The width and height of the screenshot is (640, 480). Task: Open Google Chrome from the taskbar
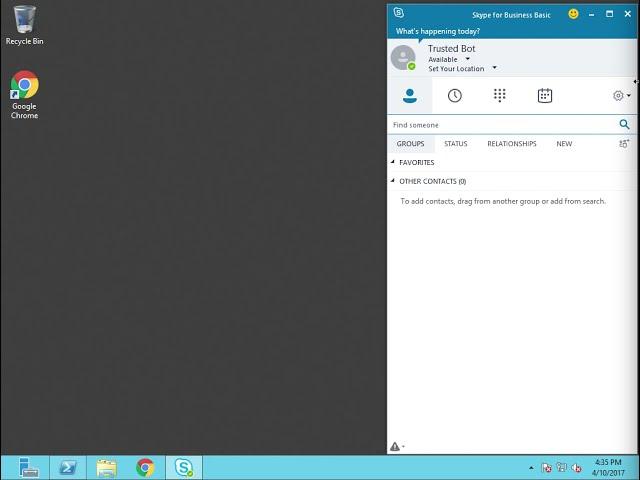click(145, 467)
